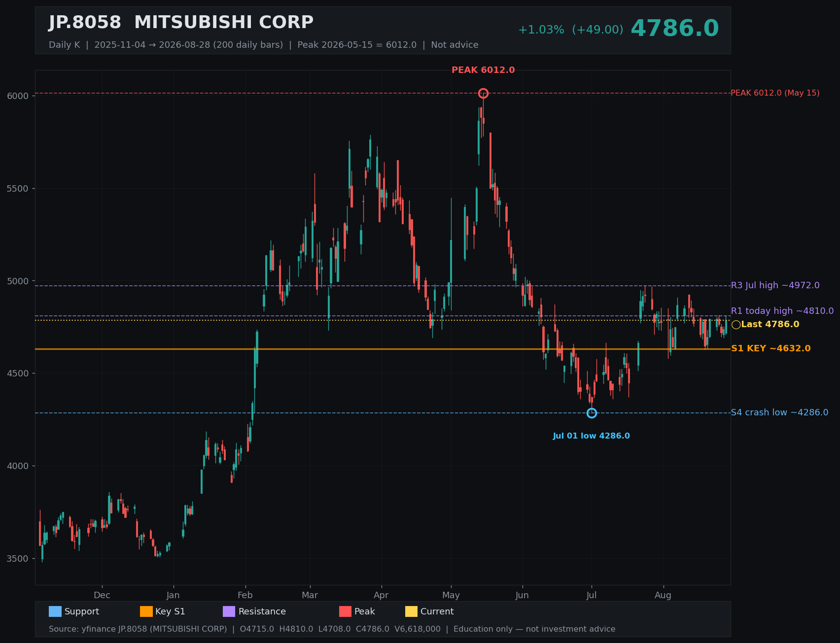Click the 'Dec' x-axis label

point(102,595)
